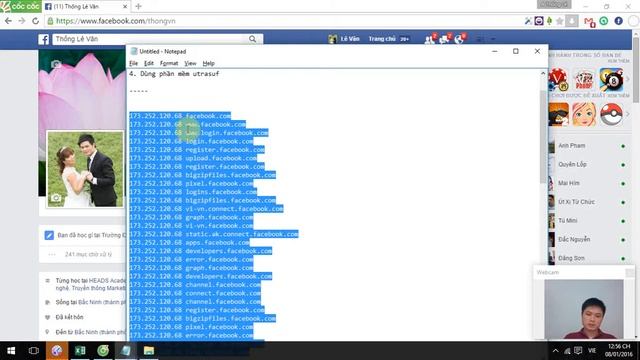640x360 pixels.
Task: Show hidden system tray icons
Action: (555, 351)
